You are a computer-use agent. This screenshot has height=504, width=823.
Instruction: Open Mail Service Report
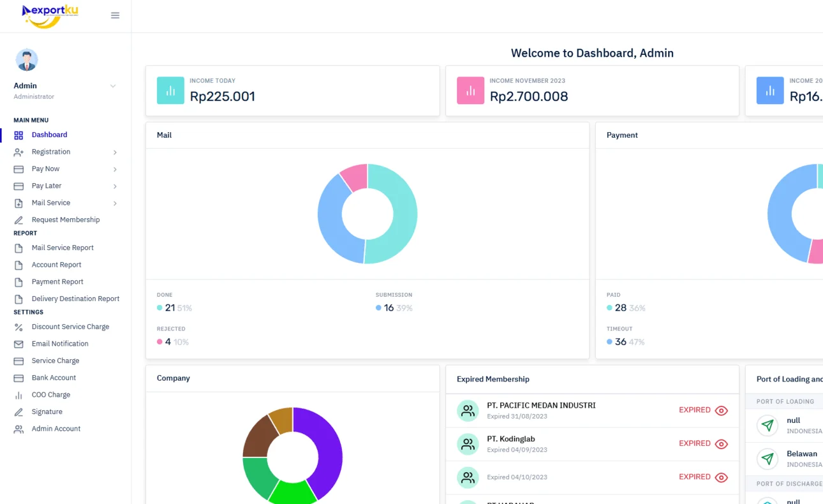[x=63, y=248]
